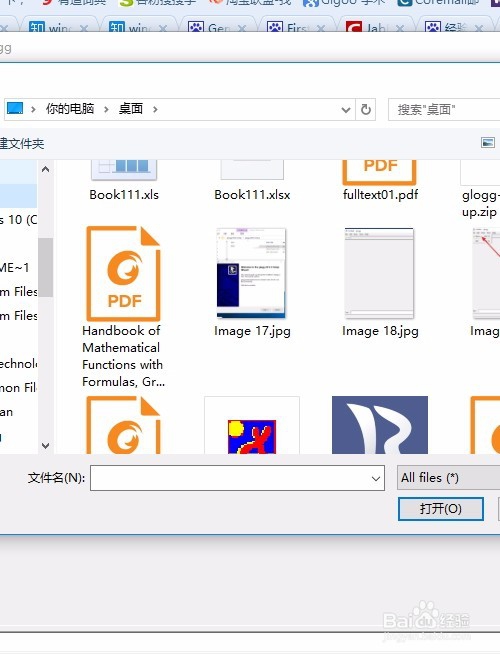This screenshot has height=654, width=500.
Task: Switch to the second 知 win browser tab
Action: [138, 28]
